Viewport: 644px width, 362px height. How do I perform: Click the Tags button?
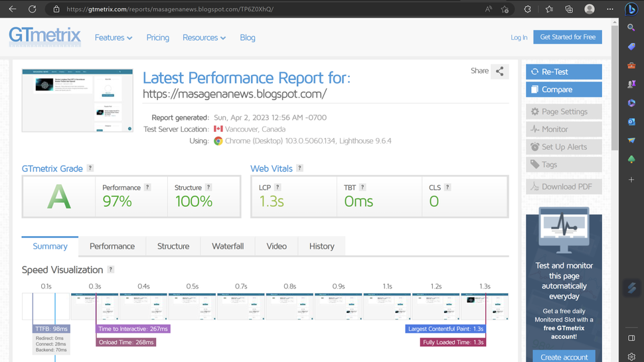click(564, 164)
